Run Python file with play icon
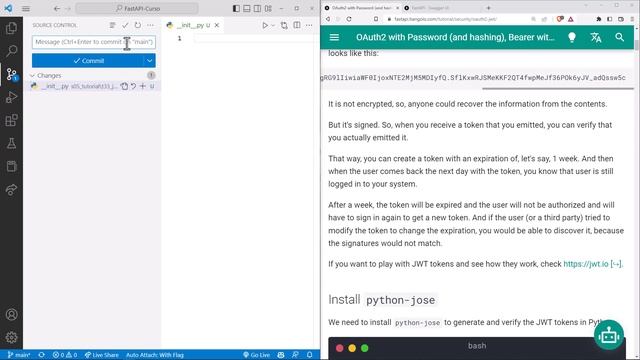 coord(265,25)
